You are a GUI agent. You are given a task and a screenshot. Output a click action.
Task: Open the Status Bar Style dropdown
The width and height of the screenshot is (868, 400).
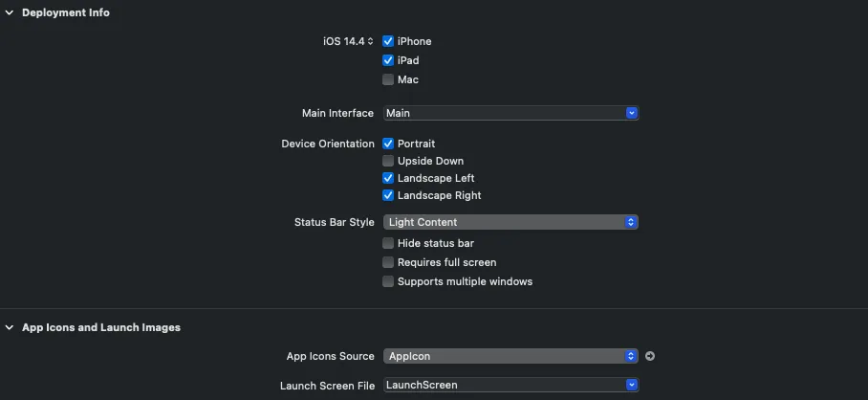click(x=631, y=222)
